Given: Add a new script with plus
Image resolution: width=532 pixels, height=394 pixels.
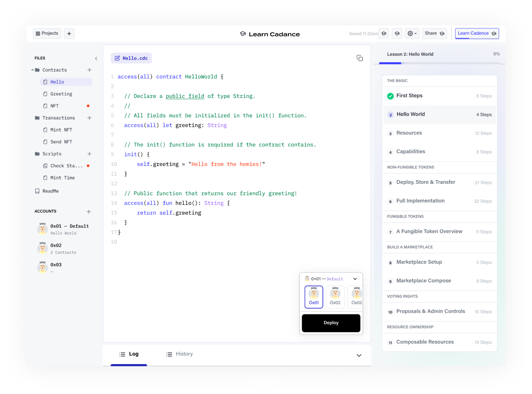Looking at the screenshot, I should pyautogui.click(x=89, y=154).
